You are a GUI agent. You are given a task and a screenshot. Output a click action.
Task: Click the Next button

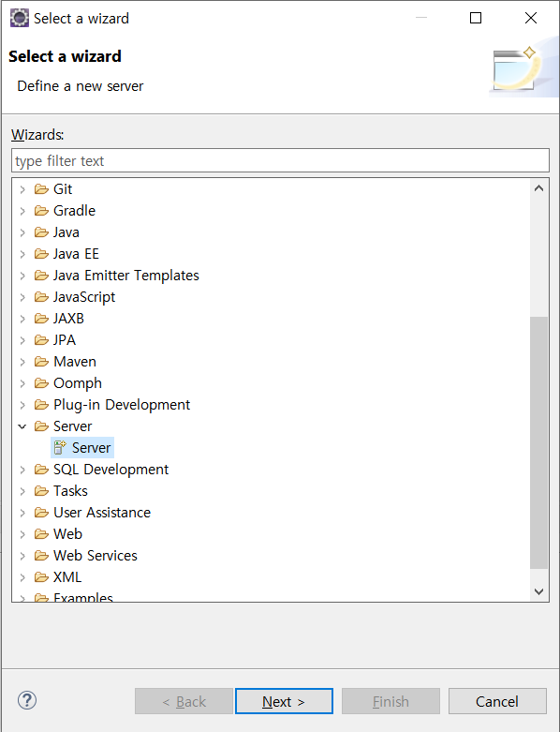(284, 701)
